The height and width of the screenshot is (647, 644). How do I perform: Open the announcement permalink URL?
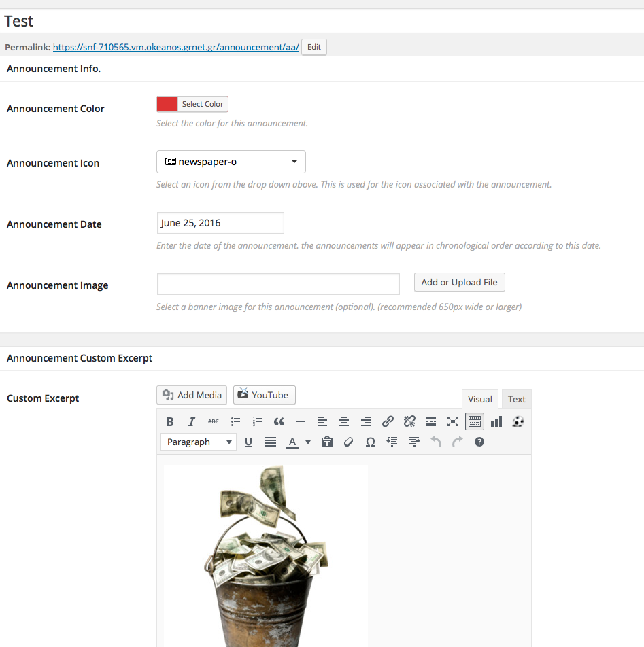176,47
